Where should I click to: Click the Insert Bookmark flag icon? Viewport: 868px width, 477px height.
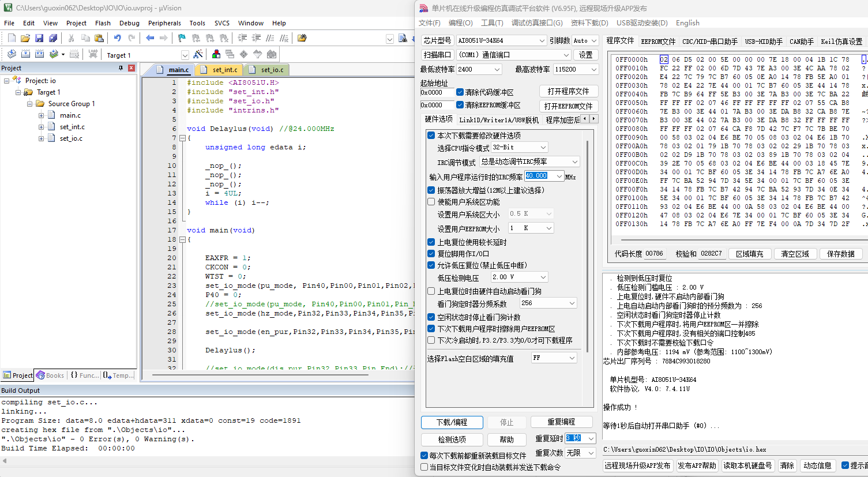(182, 38)
